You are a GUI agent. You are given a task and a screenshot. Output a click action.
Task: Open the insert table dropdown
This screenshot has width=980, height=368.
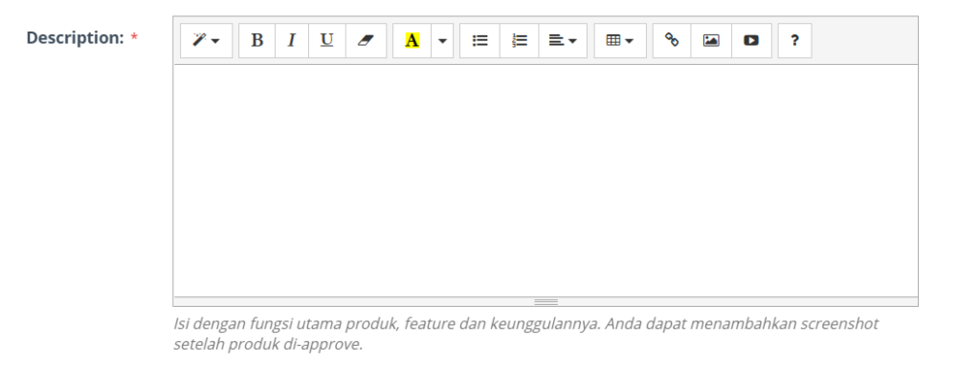(620, 40)
